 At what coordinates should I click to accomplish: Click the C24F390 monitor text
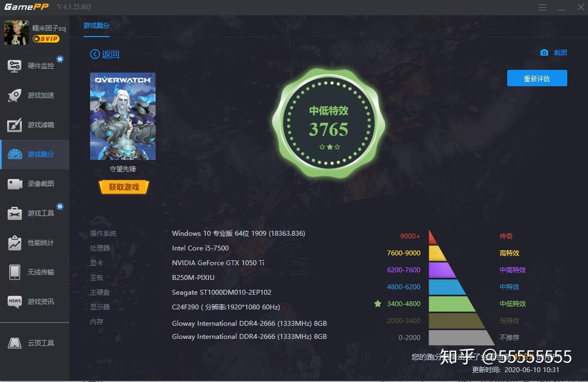coord(225,307)
